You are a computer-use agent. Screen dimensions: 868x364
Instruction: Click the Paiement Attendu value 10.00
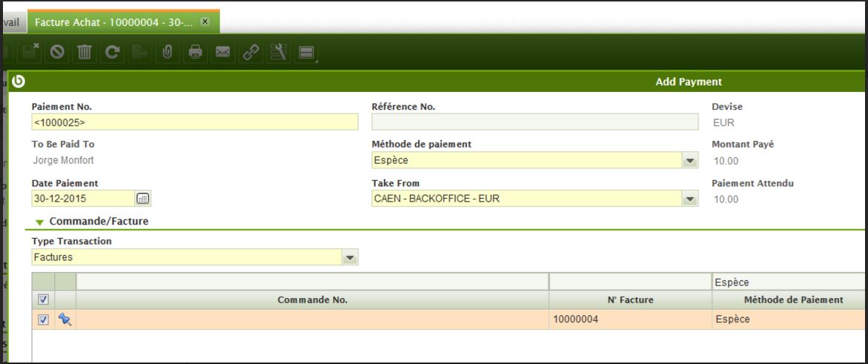coord(726,199)
